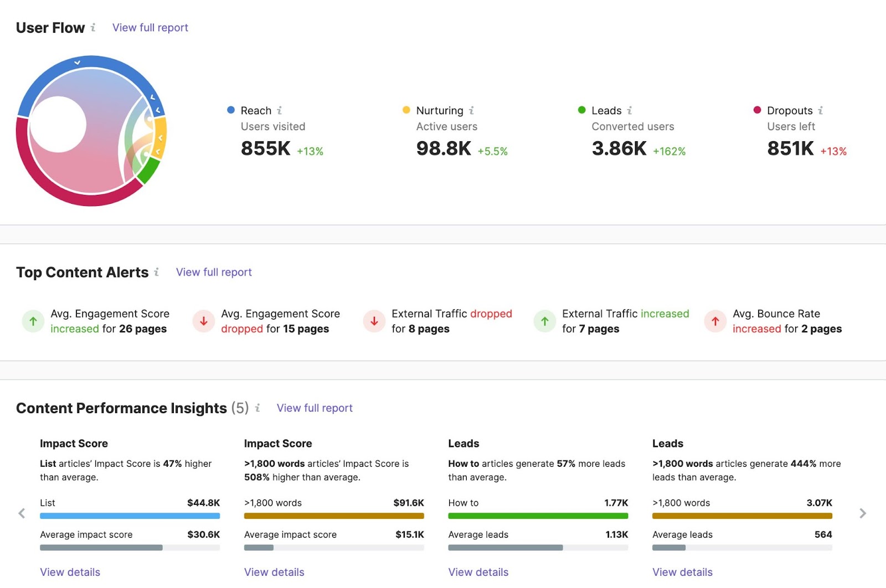Click the green arrow icon for Engagement Score increase
The width and height of the screenshot is (886, 588).
click(33, 321)
